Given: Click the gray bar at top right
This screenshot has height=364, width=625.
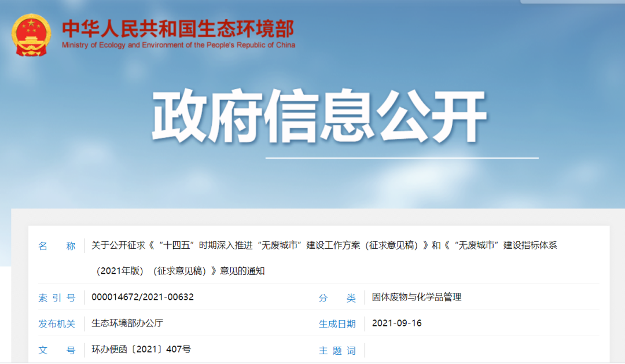Looking at the screenshot, I should 572,2.
